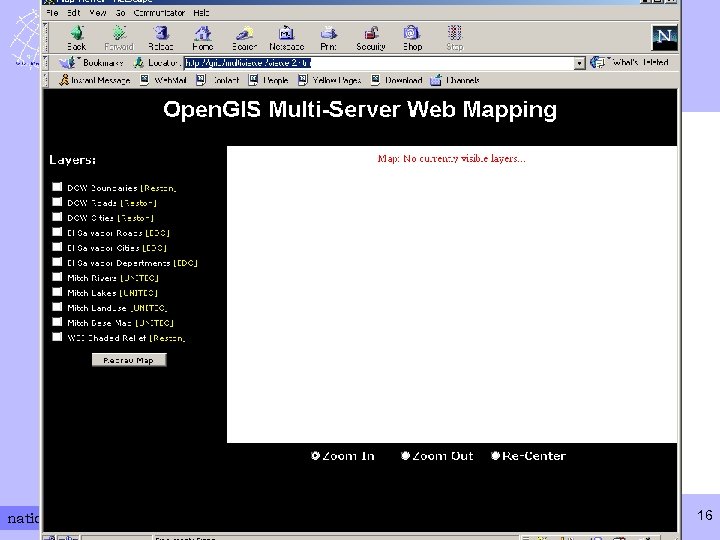Open Yellow Pages shortcut
This screenshot has height=540, width=720.
(330, 80)
